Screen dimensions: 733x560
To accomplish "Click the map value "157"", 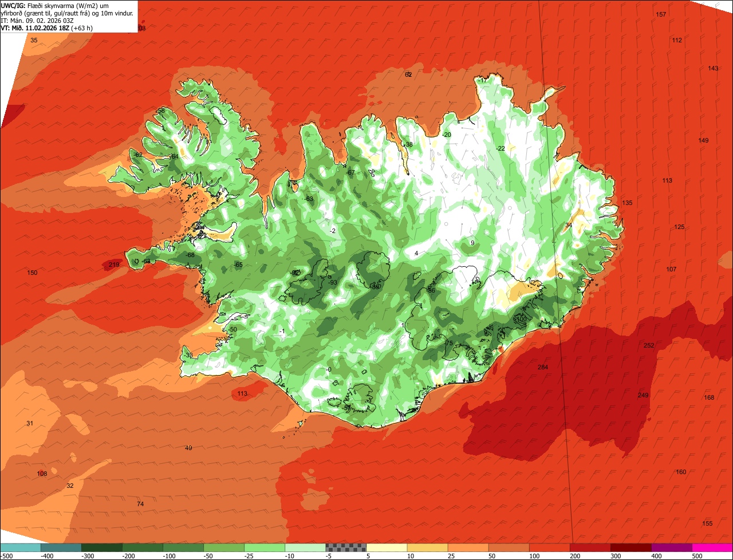I will pos(661,14).
